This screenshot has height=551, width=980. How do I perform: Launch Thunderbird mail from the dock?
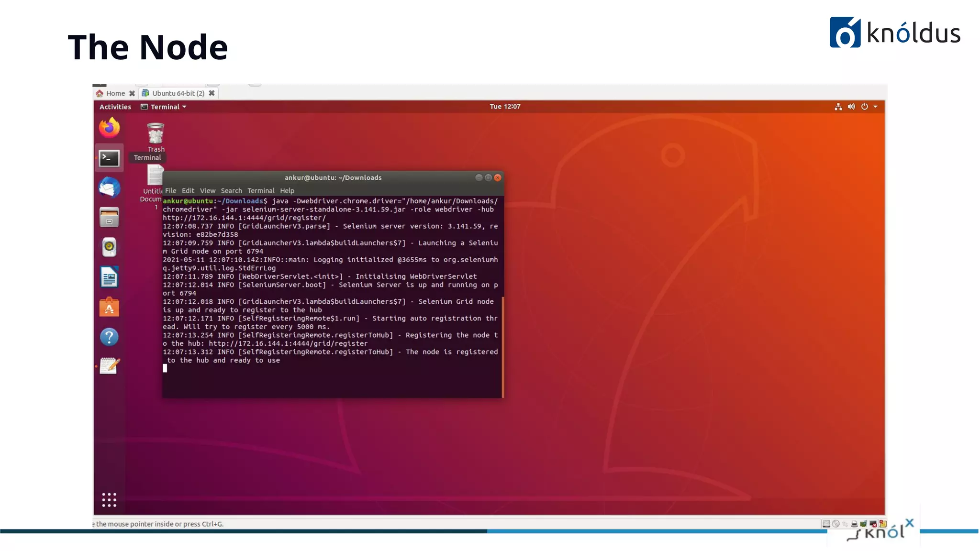[x=109, y=187]
